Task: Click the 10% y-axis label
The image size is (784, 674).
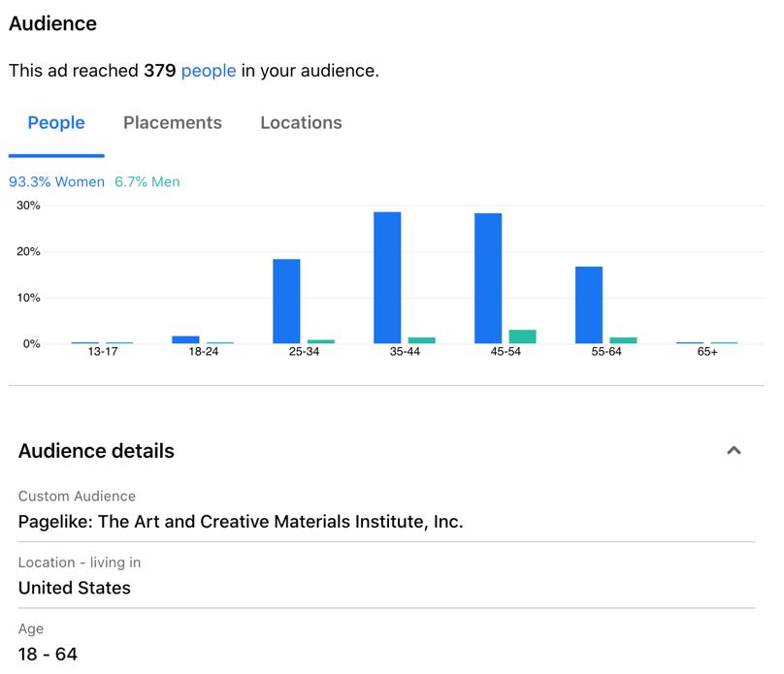Action: [x=28, y=298]
